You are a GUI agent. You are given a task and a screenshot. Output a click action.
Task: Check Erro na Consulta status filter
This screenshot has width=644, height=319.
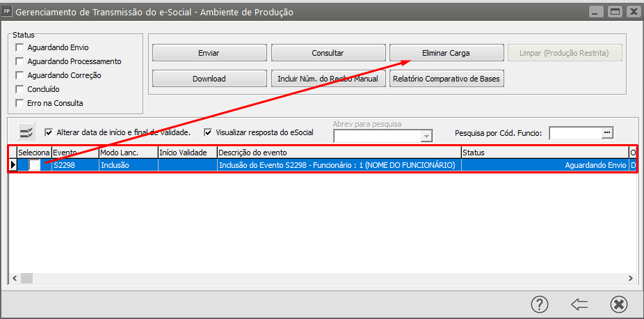click(x=19, y=103)
